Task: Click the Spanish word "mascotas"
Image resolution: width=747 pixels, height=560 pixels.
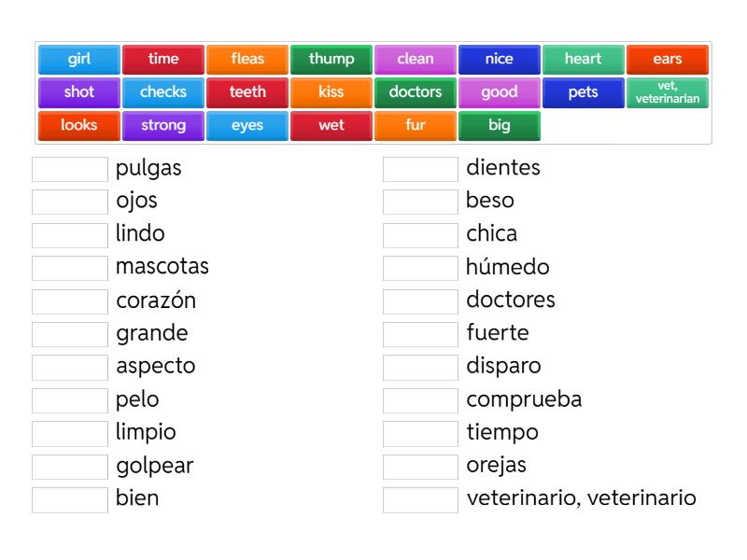Action: (162, 267)
